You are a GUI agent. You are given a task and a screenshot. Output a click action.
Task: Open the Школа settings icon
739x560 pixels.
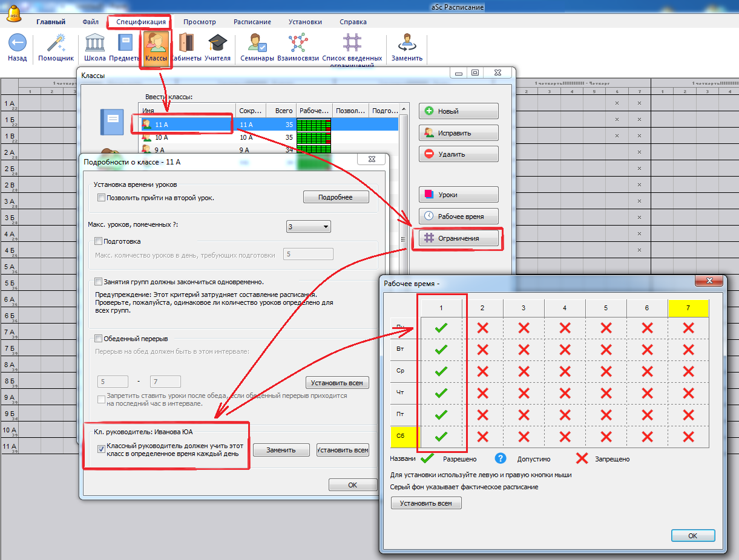tap(95, 43)
